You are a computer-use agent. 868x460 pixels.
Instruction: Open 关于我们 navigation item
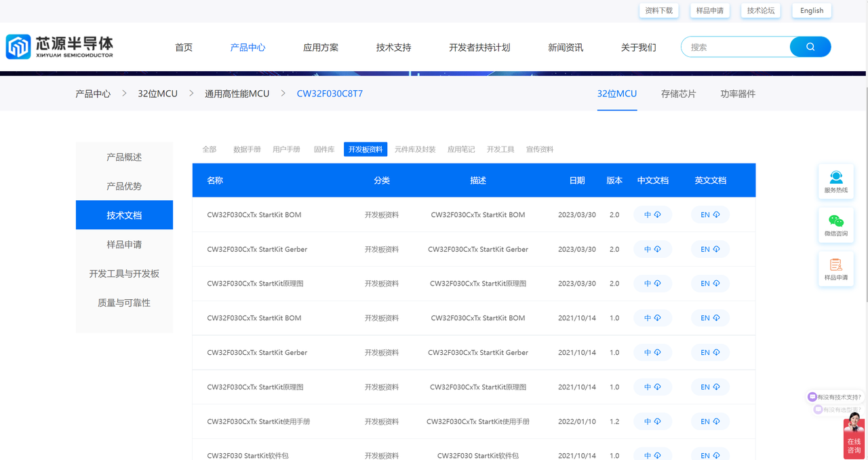[639, 47]
